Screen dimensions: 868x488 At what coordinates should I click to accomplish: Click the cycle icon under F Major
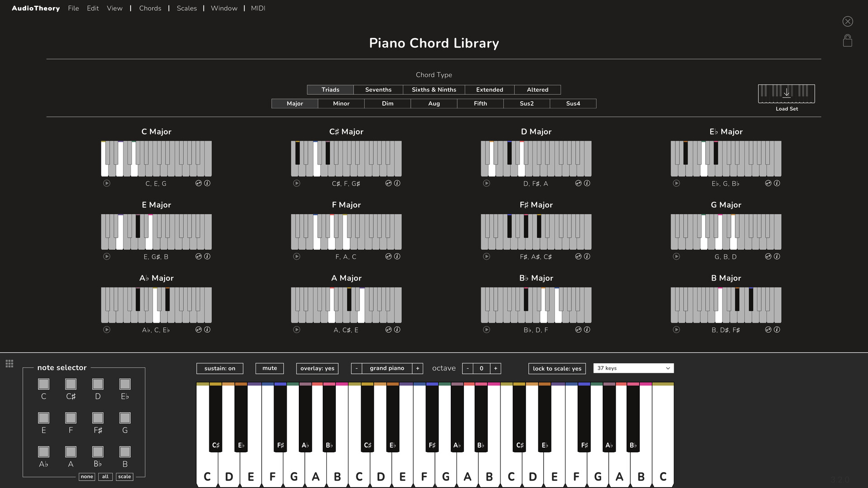pyautogui.click(x=388, y=257)
